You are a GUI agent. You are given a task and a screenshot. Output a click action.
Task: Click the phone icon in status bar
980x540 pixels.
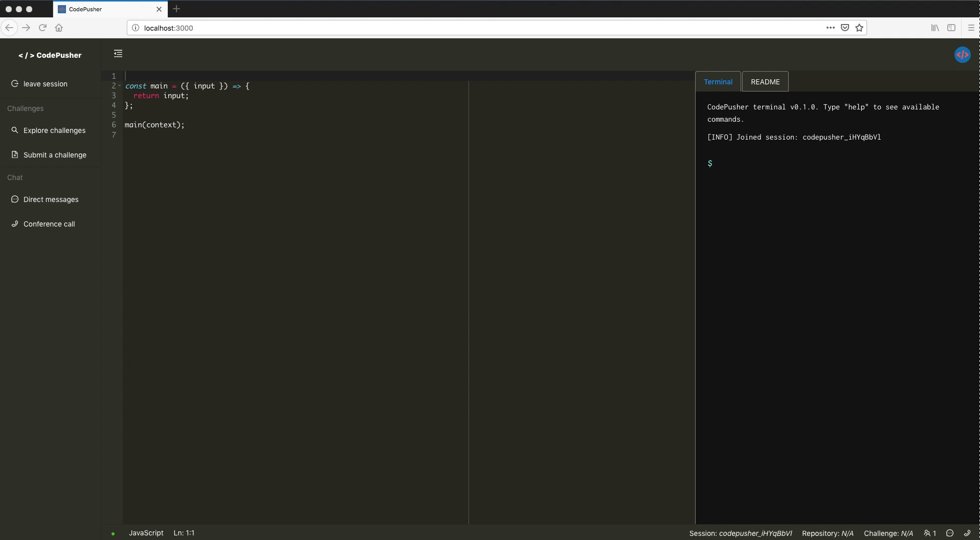pos(967,533)
